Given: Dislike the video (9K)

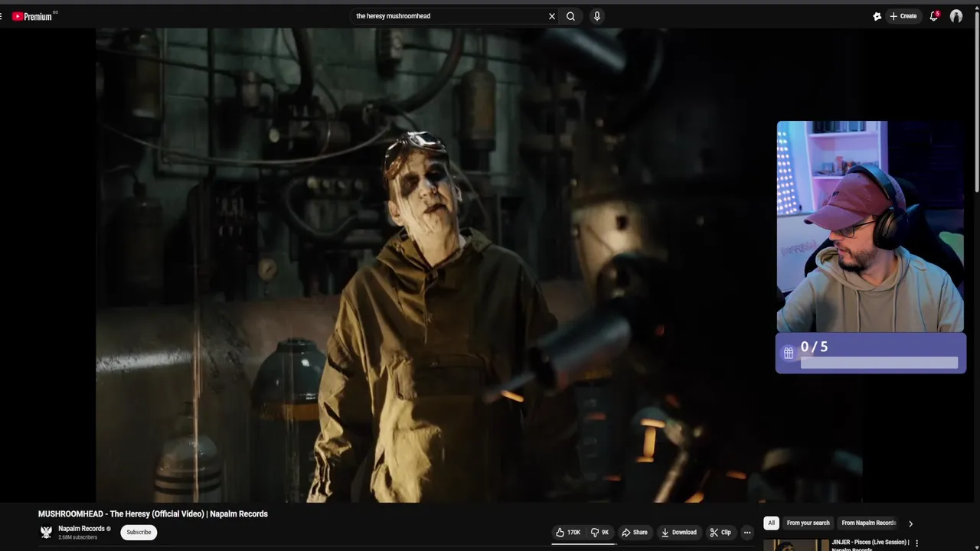Looking at the screenshot, I should (599, 533).
